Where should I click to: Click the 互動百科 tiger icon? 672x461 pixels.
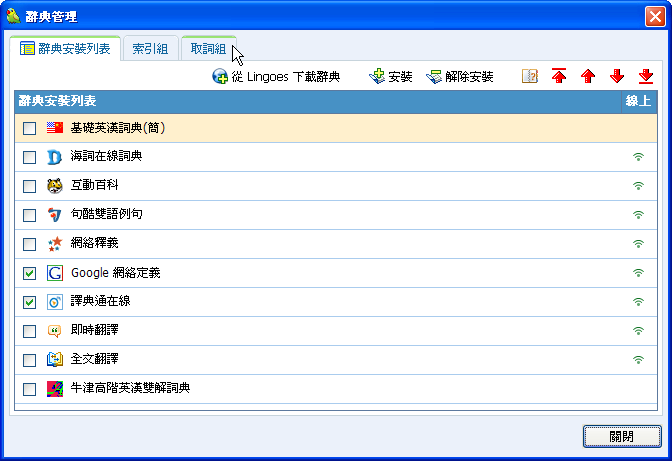tap(54, 186)
